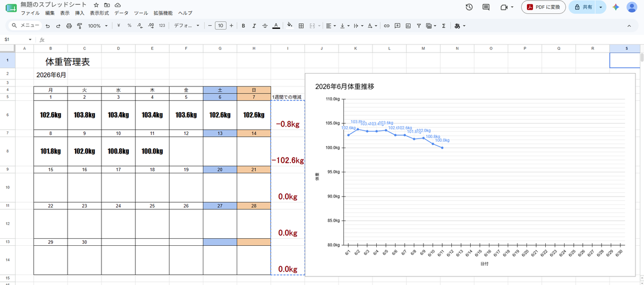Screen dimensions: 644x285
Task: Click the 共有 share button
Action: 582,8
